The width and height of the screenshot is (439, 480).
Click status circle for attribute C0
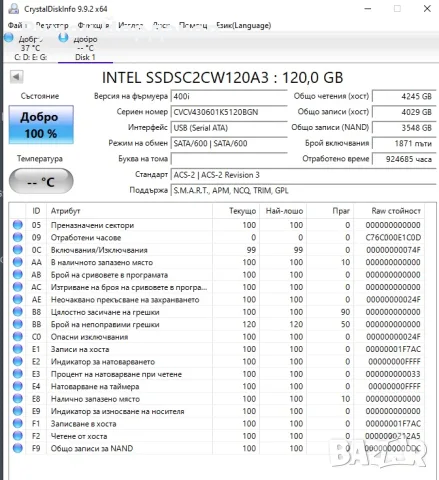[x=18, y=337]
